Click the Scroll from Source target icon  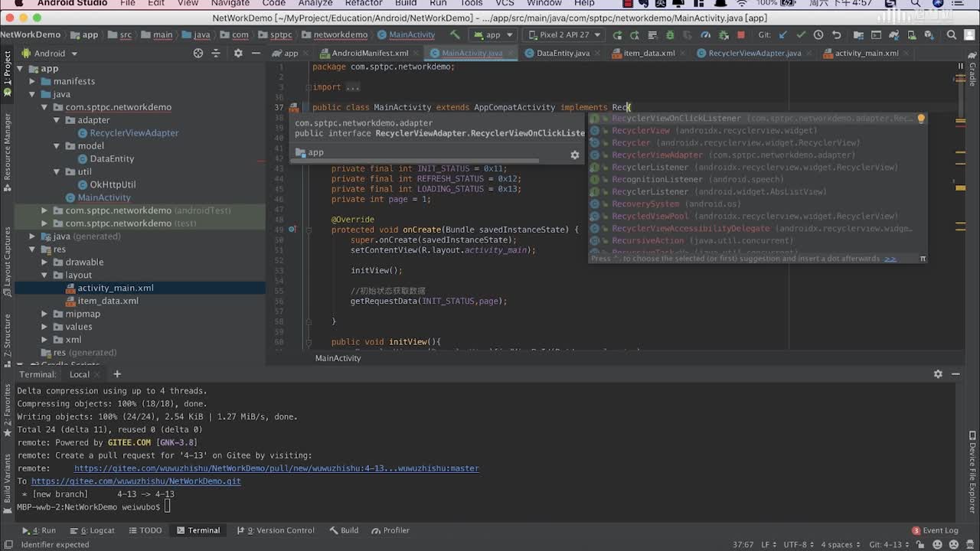pos(198,53)
